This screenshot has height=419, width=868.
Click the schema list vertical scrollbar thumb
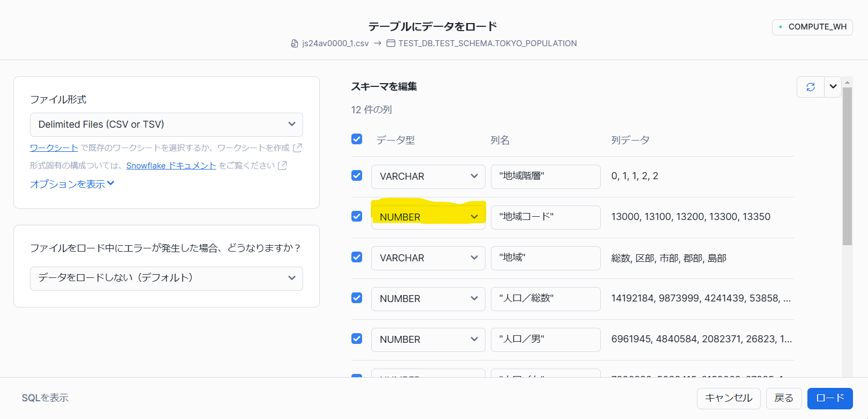coord(847,166)
